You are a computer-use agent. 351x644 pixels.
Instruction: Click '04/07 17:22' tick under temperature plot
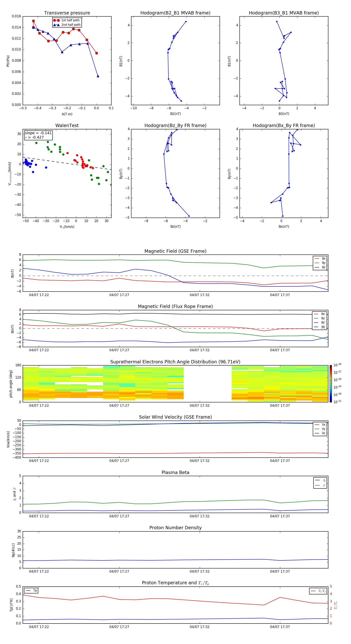(39, 627)
